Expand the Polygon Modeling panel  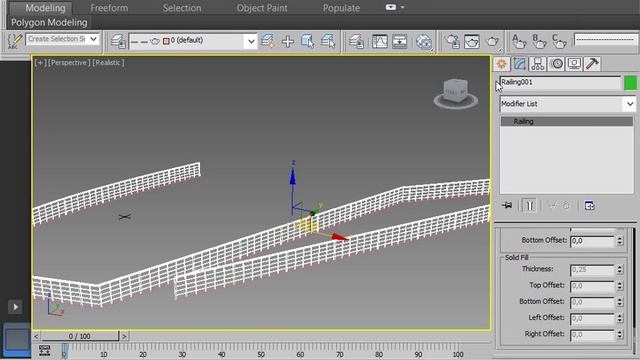pyautogui.click(x=49, y=23)
